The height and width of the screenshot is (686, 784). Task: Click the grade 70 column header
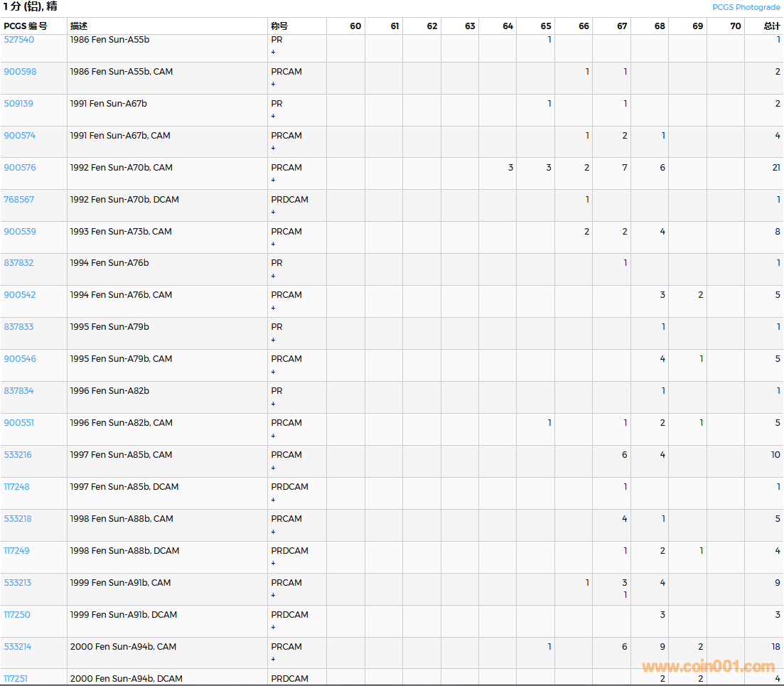pyautogui.click(x=735, y=26)
